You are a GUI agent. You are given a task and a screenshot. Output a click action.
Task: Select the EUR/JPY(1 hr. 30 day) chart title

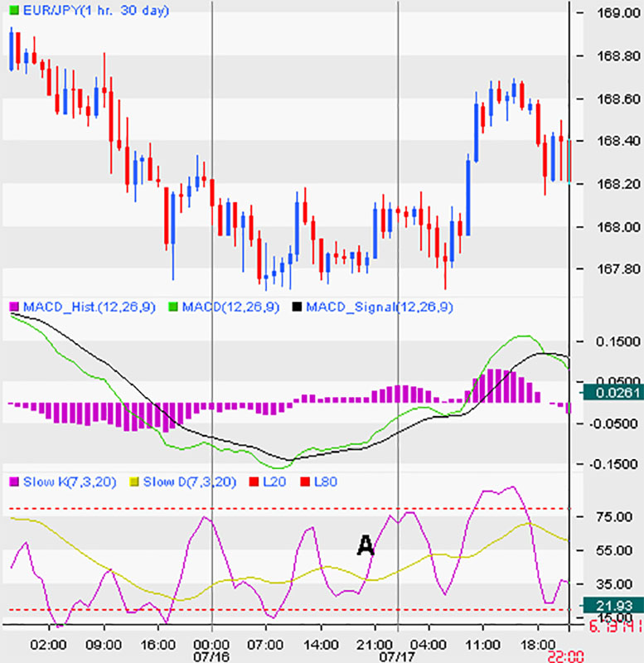(96, 11)
